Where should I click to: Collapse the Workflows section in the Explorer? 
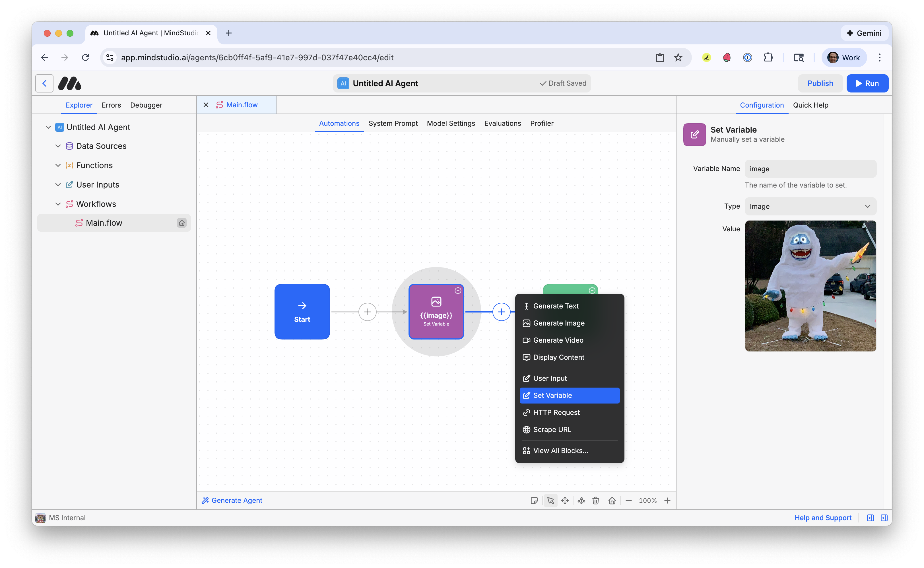58,203
